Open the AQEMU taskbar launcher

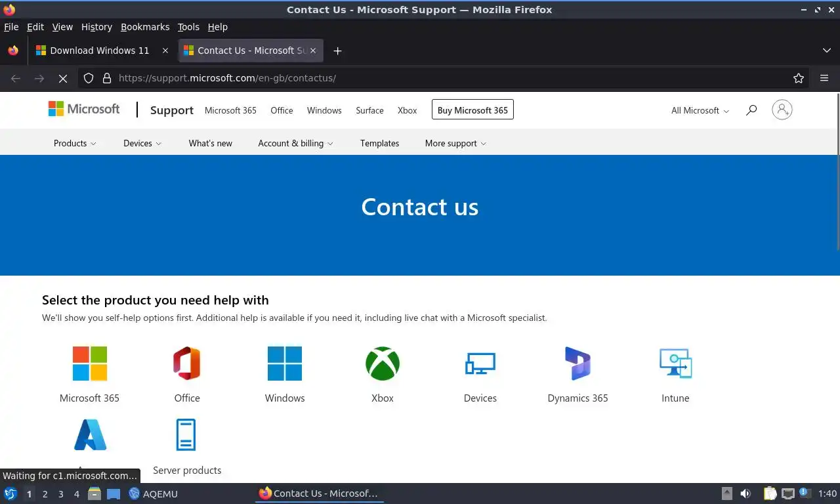coord(153,493)
